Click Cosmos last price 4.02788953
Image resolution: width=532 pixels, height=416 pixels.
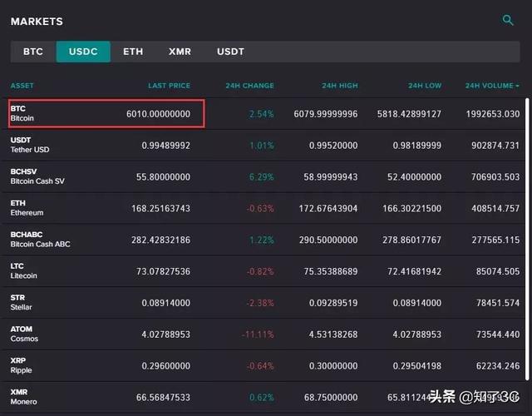click(166, 334)
